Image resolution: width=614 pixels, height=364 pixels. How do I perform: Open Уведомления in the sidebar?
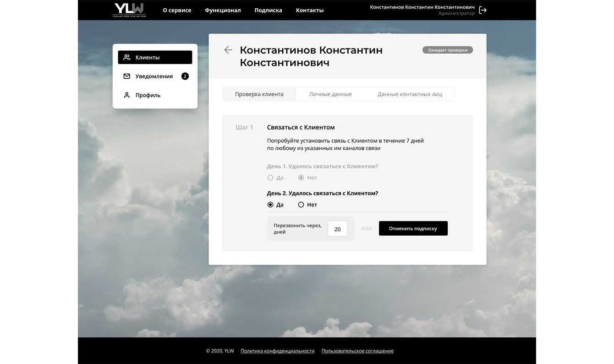point(155,76)
